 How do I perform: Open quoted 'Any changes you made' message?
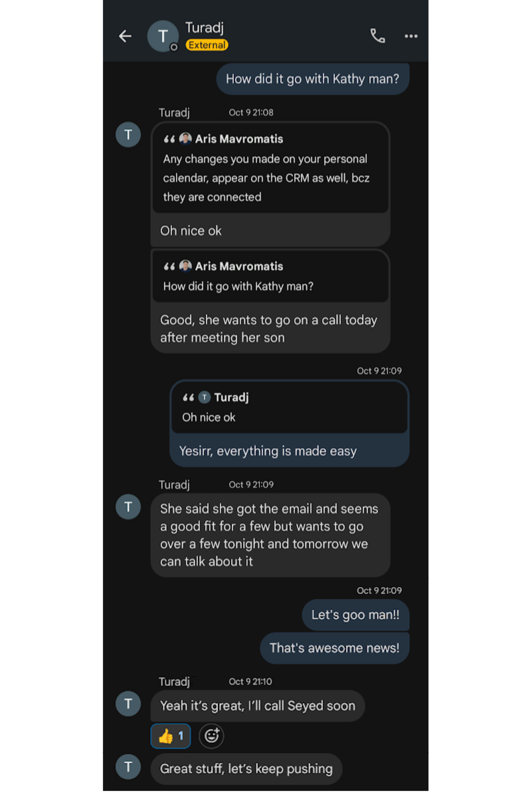coord(270,168)
